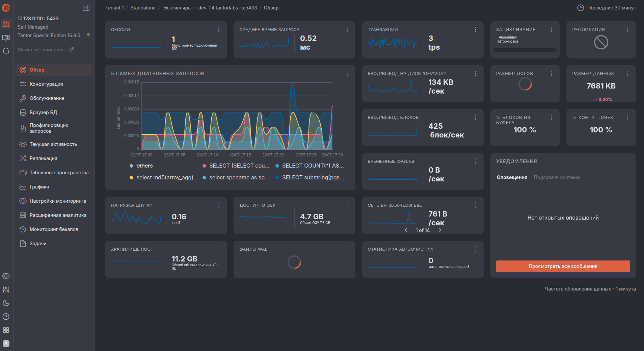644x351 pixels.
Task: Open the Обзор menu item
Action: coord(54,70)
